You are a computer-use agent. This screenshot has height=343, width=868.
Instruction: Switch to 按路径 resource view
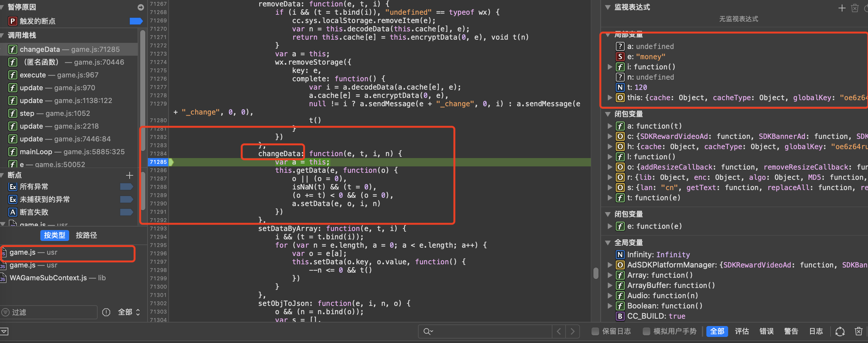pyautogui.click(x=86, y=235)
